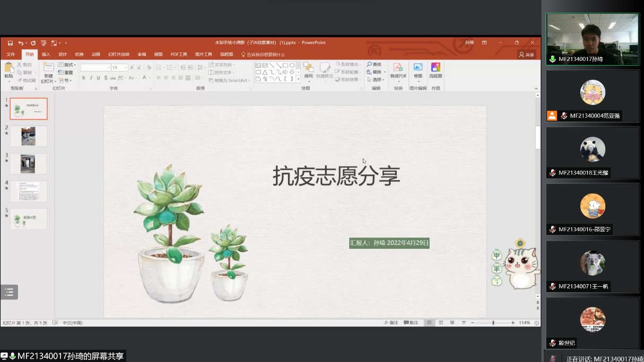Image resolution: width=644 pixels, height=362 pixels.
Task: Click the 修图 picture editing icon
Action: (x=418, y=68)
